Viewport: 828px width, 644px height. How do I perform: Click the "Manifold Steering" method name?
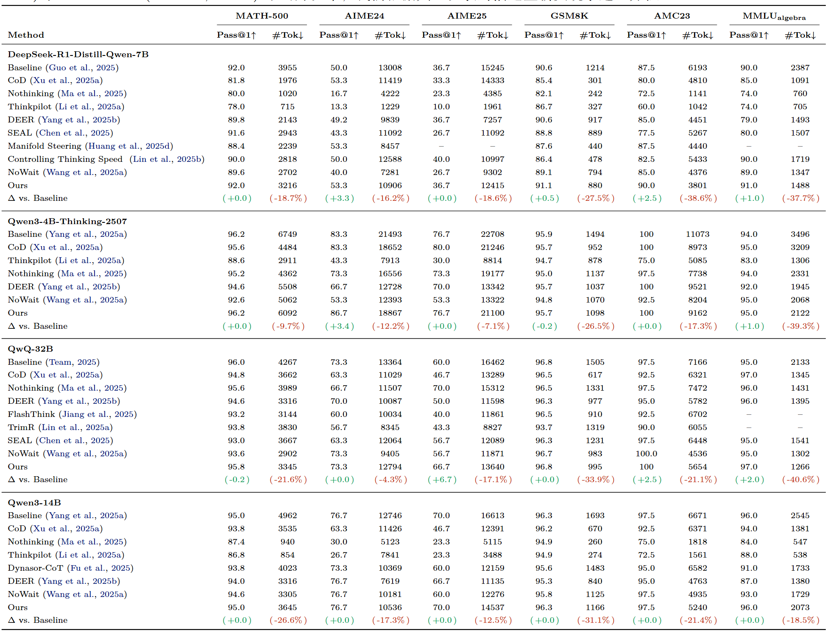pyautogui.click(x=45, y=146)
